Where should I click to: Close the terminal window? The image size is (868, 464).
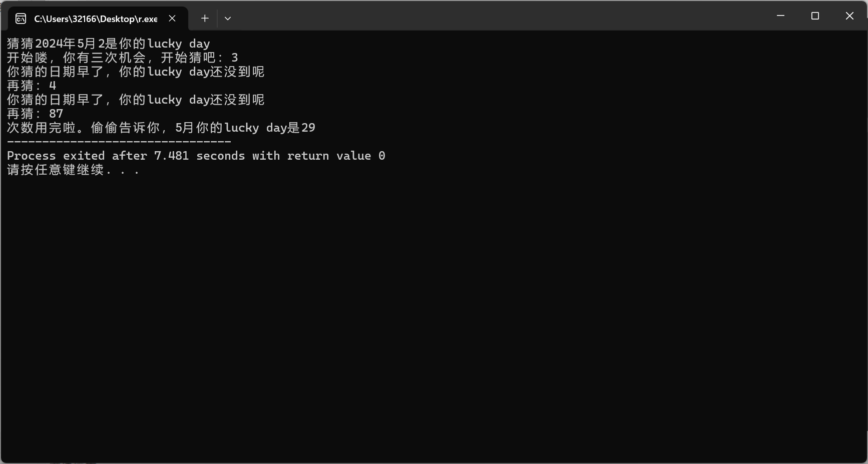849,16
